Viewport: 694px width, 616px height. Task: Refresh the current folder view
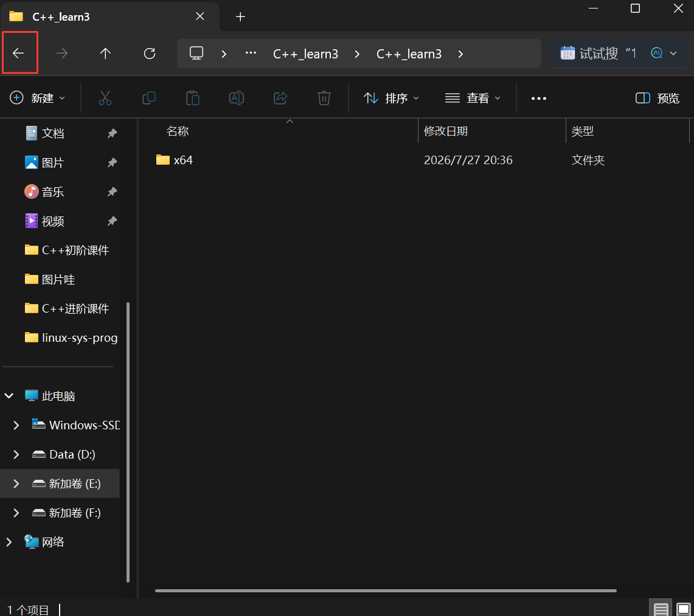click(150, 54)
